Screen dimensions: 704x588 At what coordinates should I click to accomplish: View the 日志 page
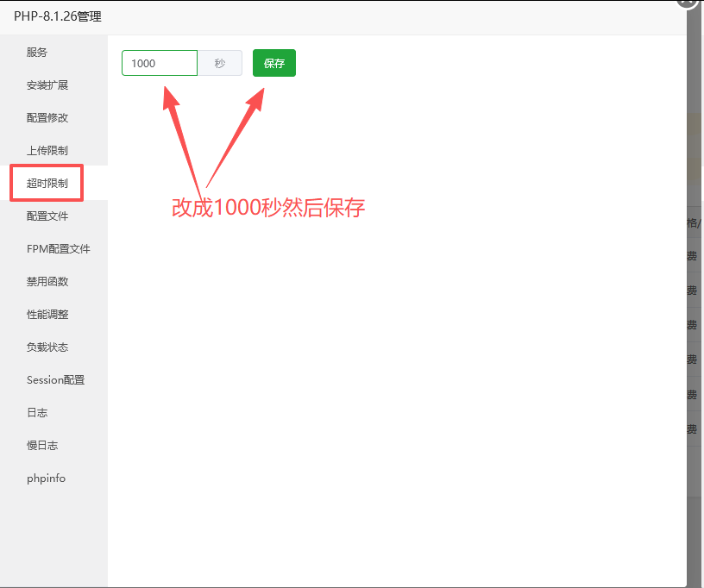[36, 412]
